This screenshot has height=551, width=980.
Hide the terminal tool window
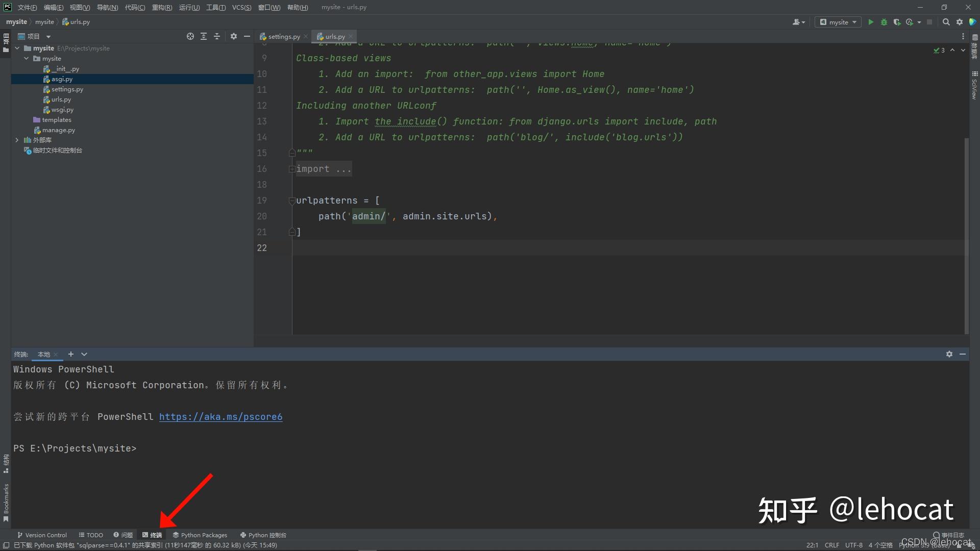[x=963, y=354]
